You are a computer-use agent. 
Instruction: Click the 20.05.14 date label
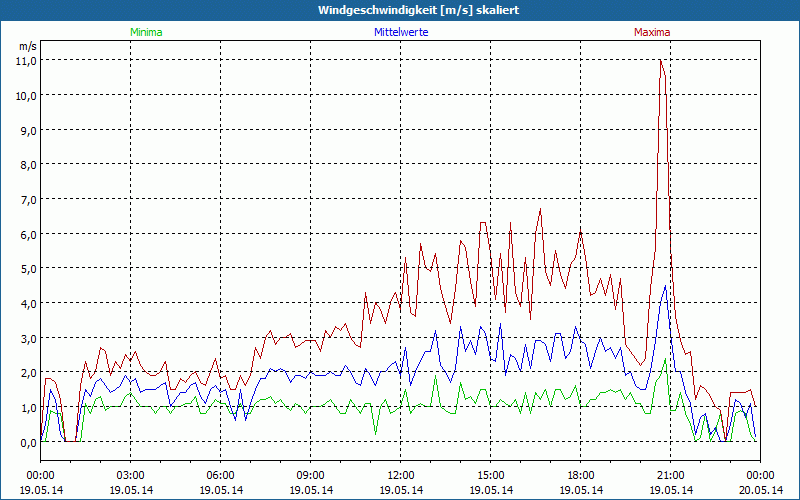coord(761,490)
